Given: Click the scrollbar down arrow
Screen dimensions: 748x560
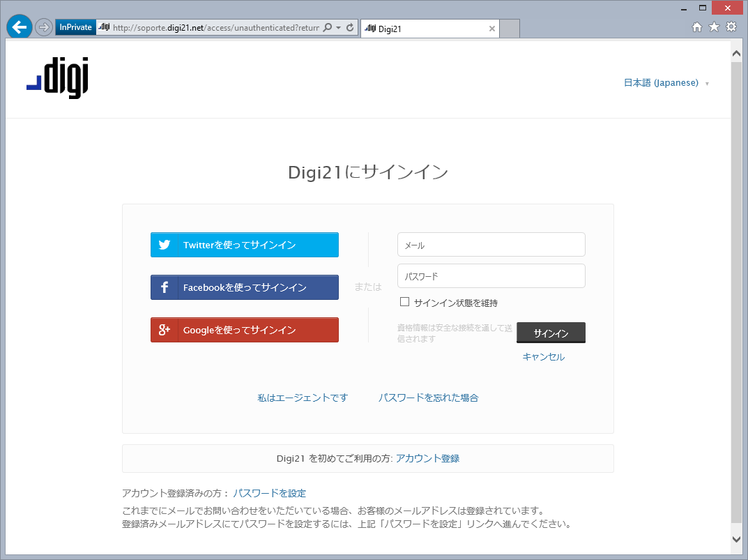Looking at the screenshot, I should pos(737,539).
